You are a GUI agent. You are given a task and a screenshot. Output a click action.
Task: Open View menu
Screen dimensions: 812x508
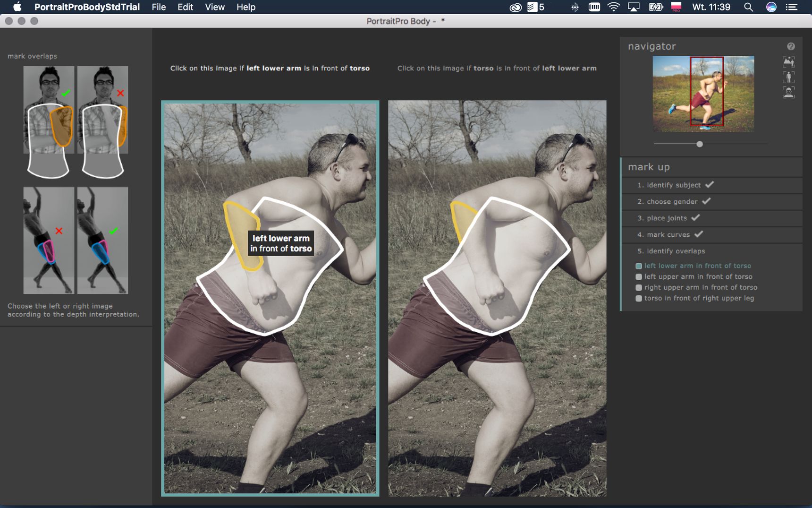215,7
